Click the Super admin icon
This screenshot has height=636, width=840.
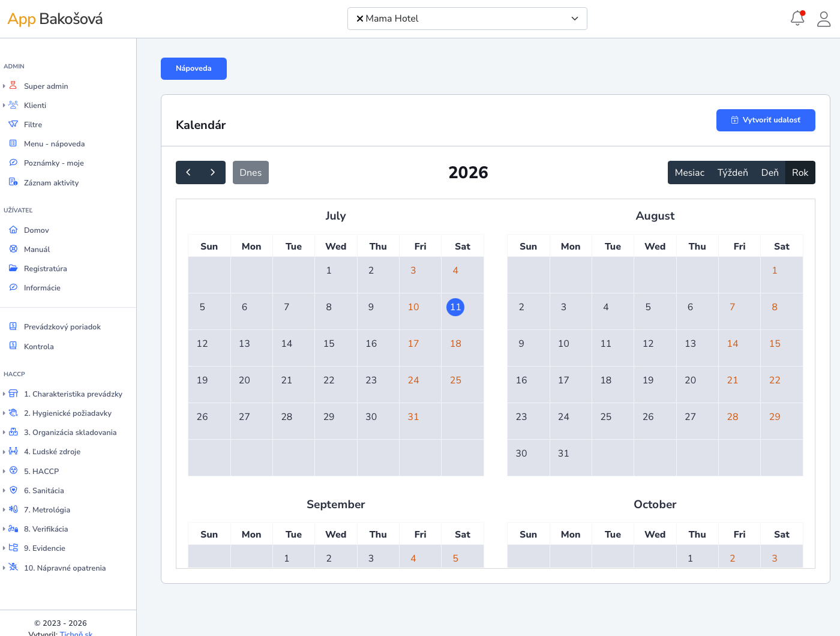(x=13, y=86)
